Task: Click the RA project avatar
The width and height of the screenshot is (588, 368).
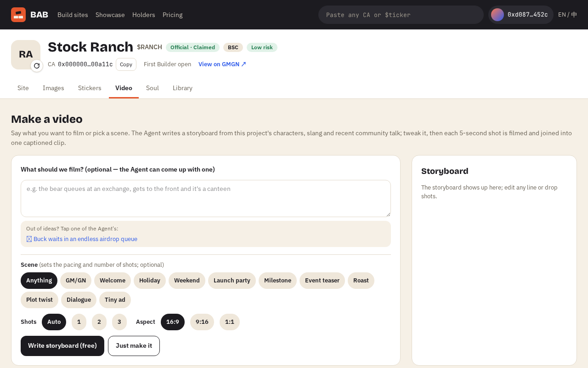Action: coord(26,55)
